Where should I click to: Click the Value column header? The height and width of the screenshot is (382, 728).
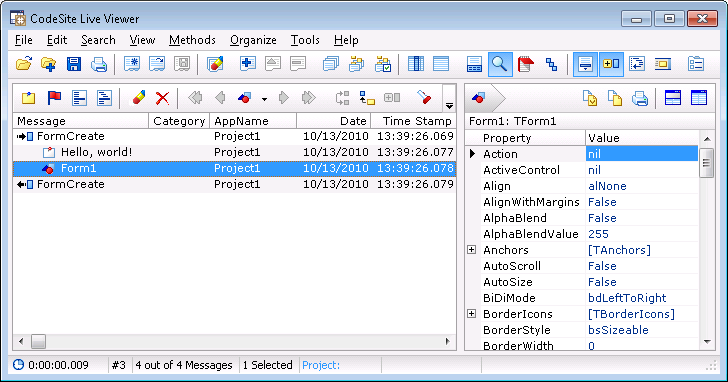642,138
